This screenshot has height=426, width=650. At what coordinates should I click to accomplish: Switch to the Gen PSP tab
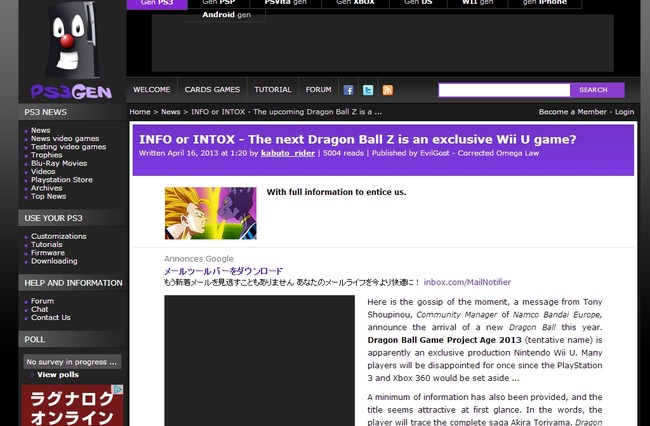point(218,3)
